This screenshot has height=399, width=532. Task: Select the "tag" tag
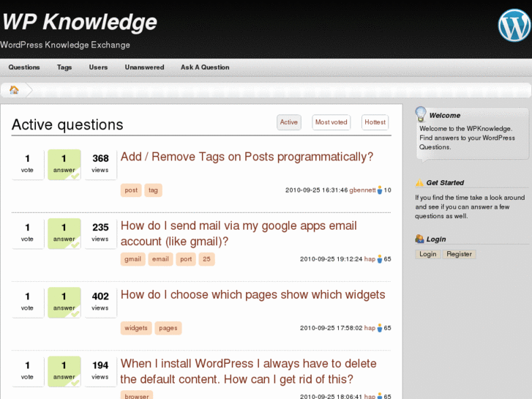click(153, 190)
